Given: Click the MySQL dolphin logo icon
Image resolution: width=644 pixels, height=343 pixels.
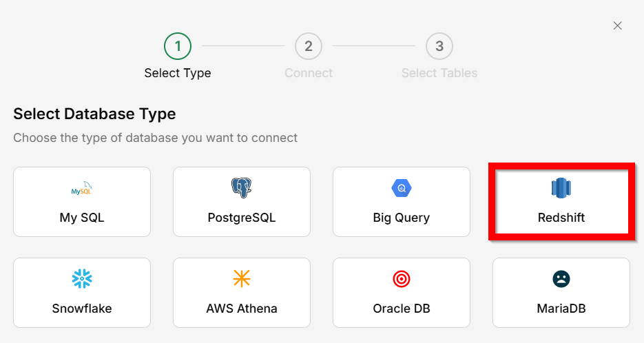Looking at the screenshot, I should [82, 188].
